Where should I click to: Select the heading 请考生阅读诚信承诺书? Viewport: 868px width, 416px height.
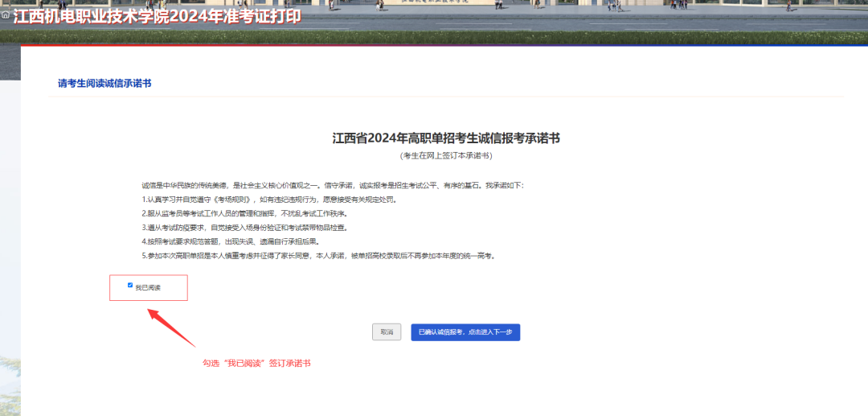tap(104, 84)
